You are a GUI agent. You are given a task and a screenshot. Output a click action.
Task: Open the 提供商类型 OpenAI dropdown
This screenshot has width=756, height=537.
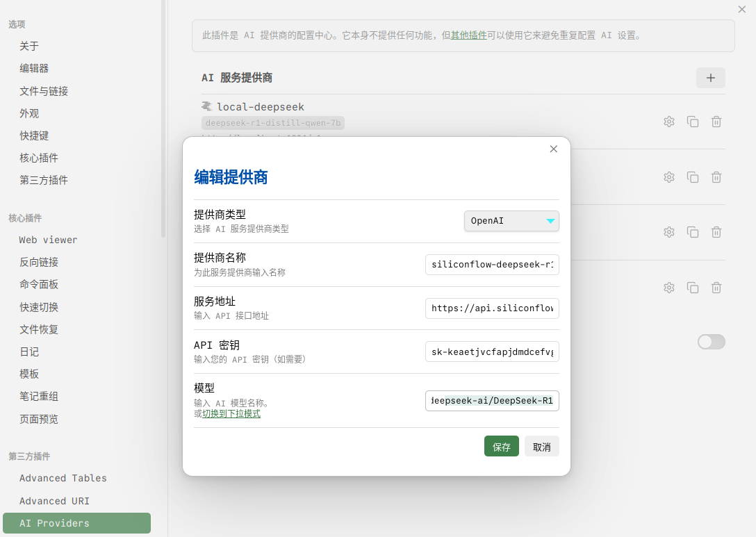pos(511,221)
